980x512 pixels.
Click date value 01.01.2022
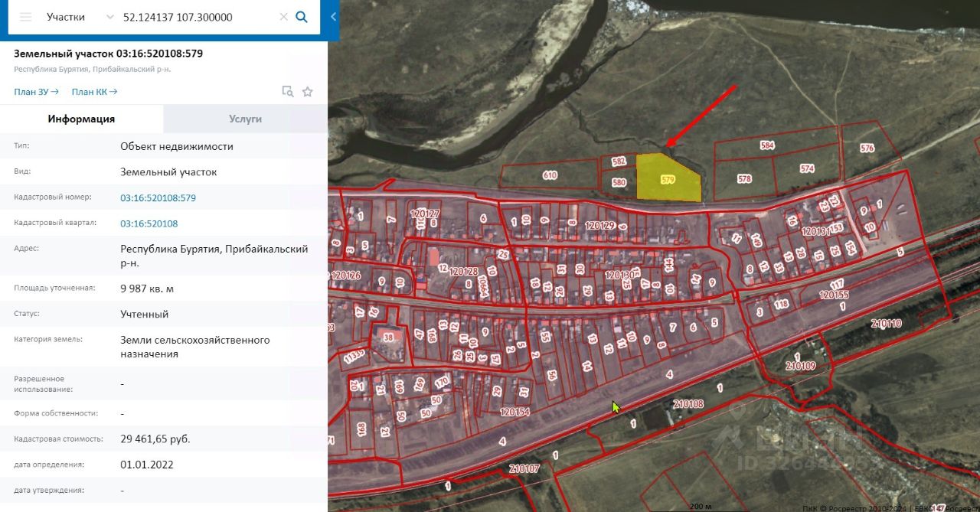147,464
